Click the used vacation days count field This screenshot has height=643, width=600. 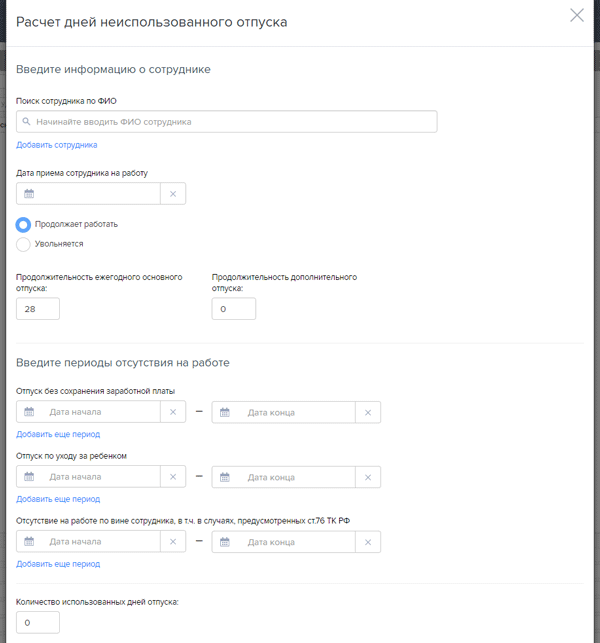pyautogui.click(x=38, y=623)
